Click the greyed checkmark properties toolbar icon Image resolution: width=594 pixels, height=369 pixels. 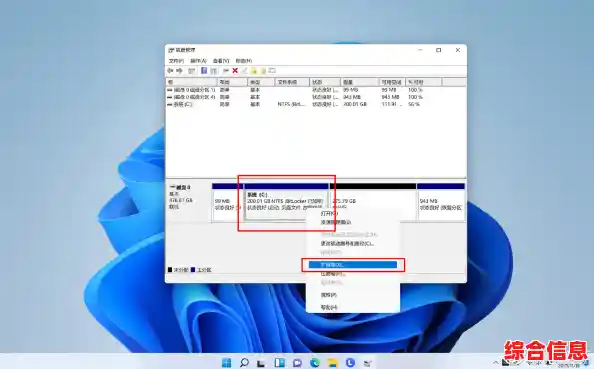click(x=244, y=71)
